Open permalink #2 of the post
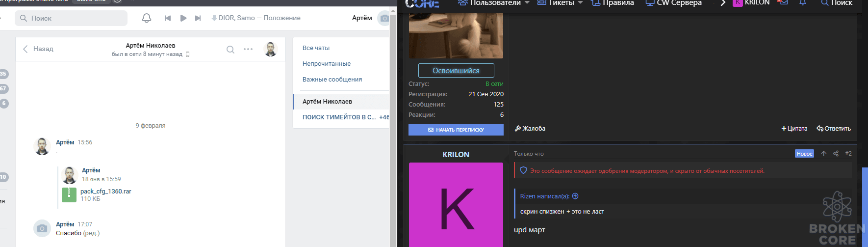 point(848,154)
